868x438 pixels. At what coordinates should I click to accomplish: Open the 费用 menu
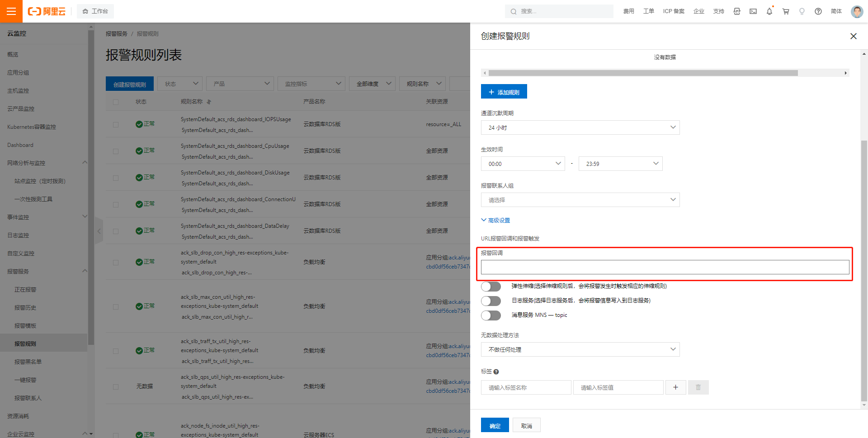629,11
